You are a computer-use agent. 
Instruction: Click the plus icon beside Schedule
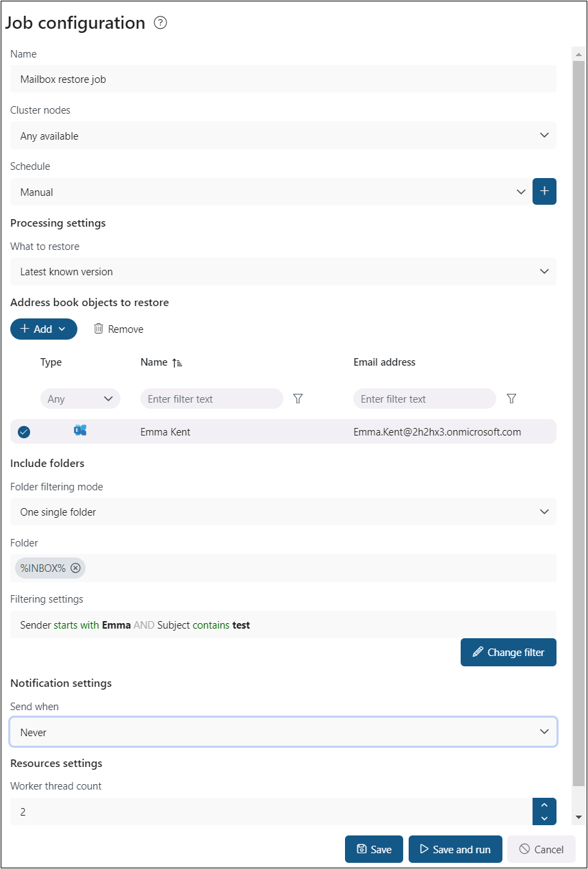(x=544, y=192)
